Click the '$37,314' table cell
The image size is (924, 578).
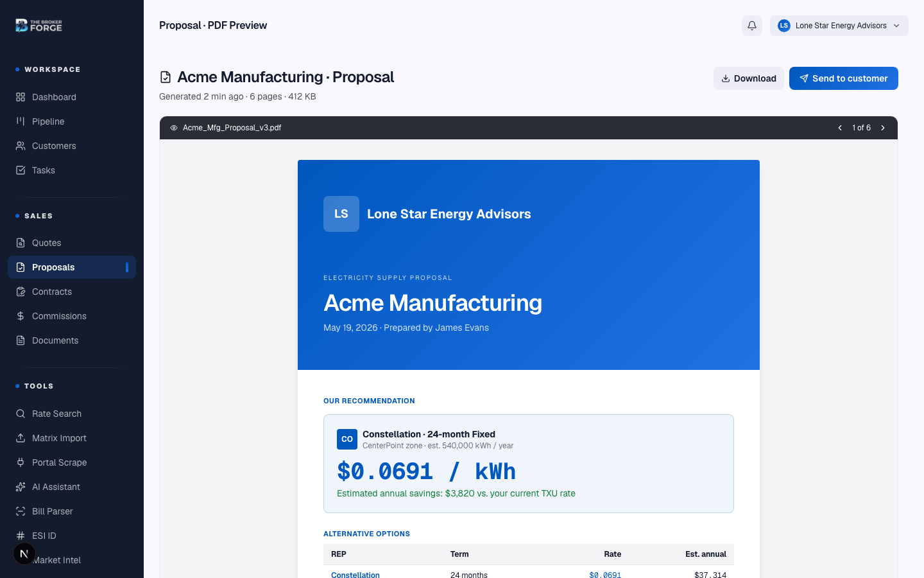point(710,575)
